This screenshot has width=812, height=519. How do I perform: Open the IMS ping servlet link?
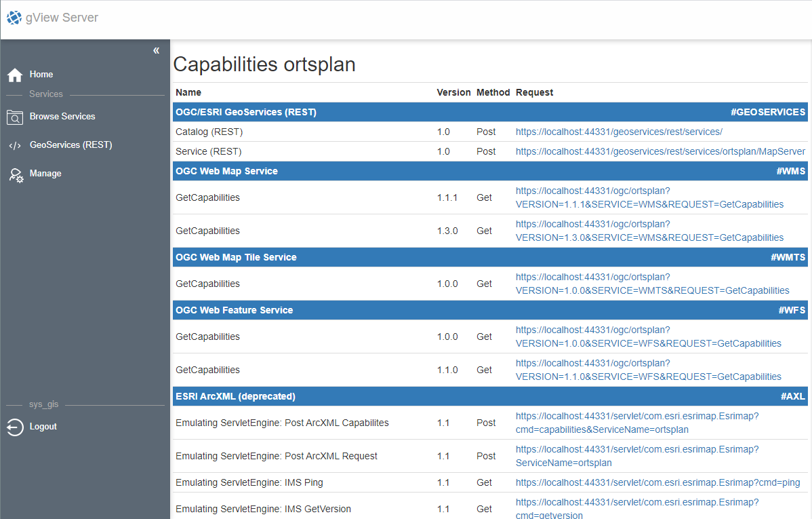[x=657, y=482]
